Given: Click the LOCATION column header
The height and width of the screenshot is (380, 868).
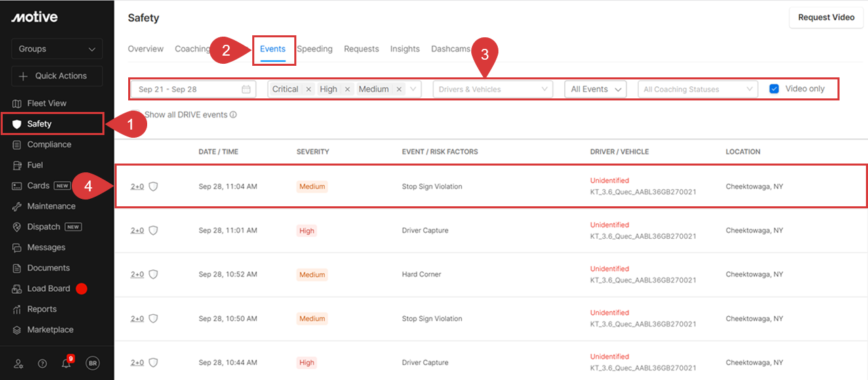Looking at the screenshot, I should [743, 152].
